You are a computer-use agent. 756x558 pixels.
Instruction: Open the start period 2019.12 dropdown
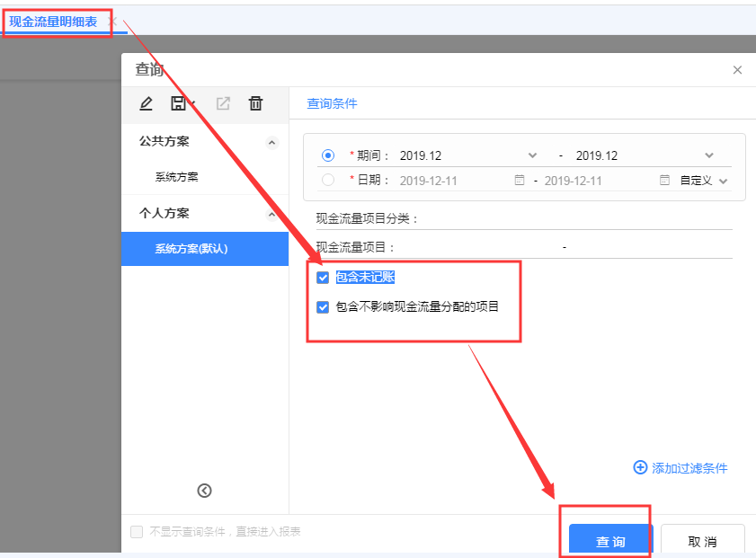point(532,155)
